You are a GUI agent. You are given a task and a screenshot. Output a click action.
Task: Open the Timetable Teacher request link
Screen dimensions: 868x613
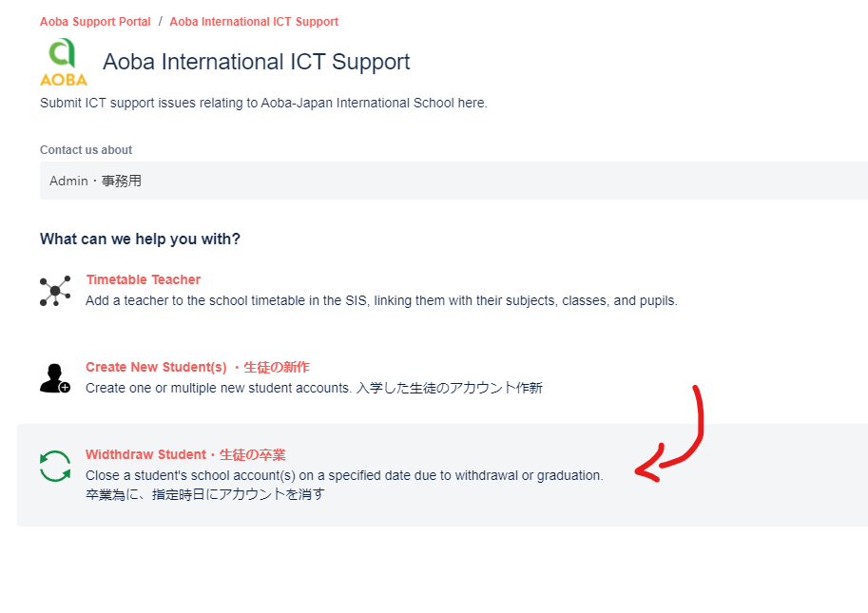pos(143,279)
